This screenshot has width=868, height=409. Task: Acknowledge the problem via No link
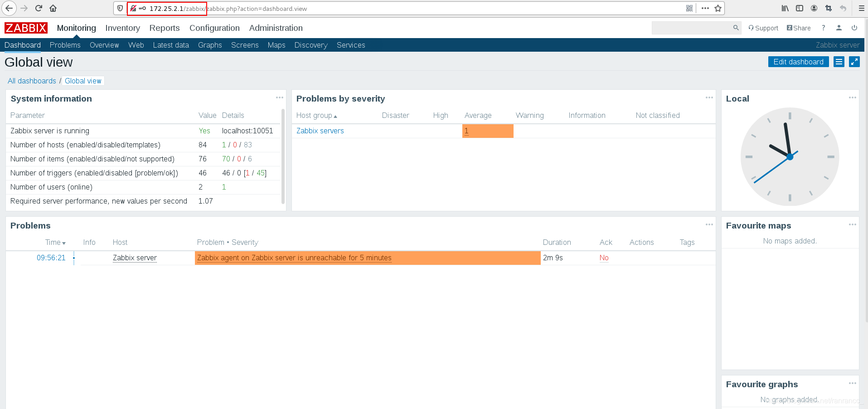[x=604, y=258]
